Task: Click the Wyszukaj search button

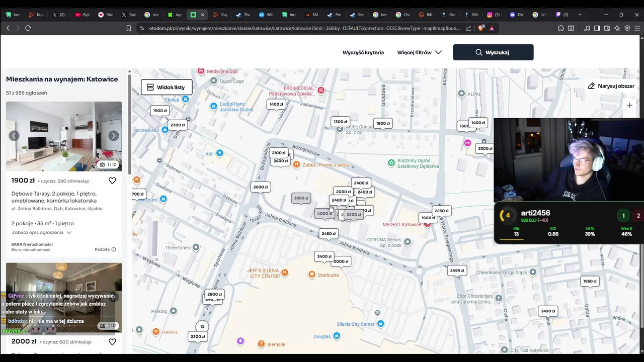Action: click(x=493, y=52)
